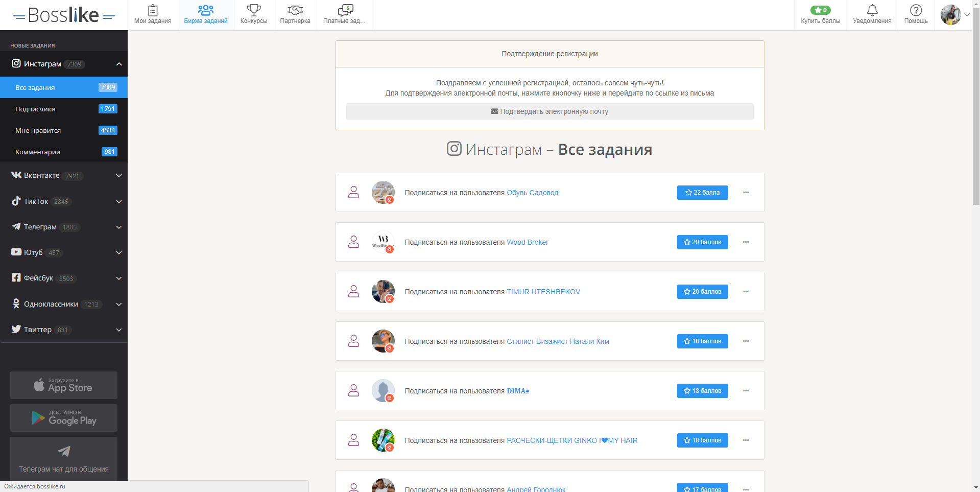Click the Инстаграм sidebar logo icon

coord(16,63)
